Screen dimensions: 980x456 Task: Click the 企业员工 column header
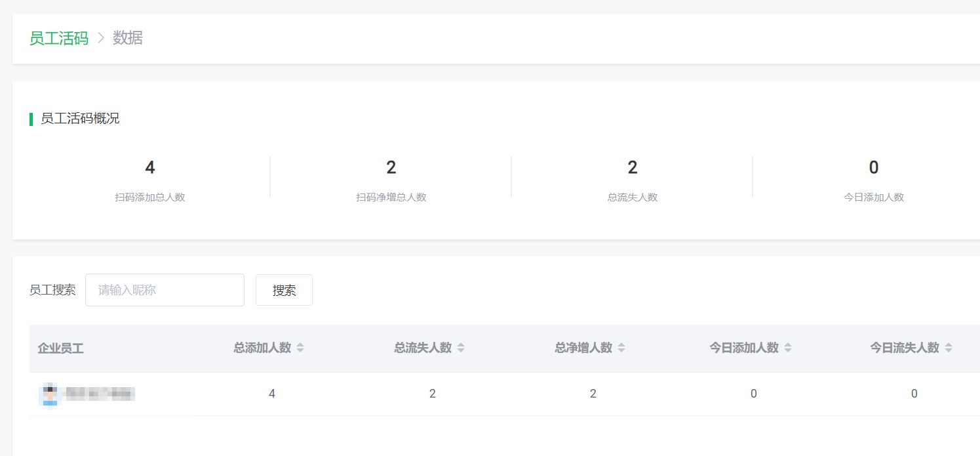click(60, 348)
